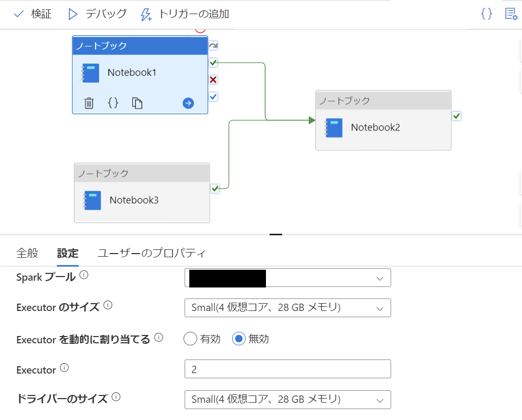Open the Spark プール dropdown
Image resolution: width=522 pixels, height=420 pixels.
click(x=288, y=278)
